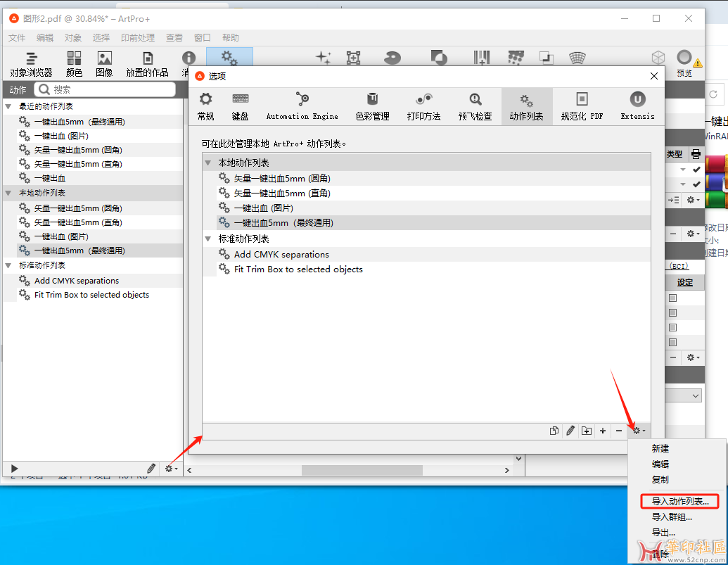Select Add CMYK separations in dialog
The image size is (728, 565).
click(x=433, y=255)
